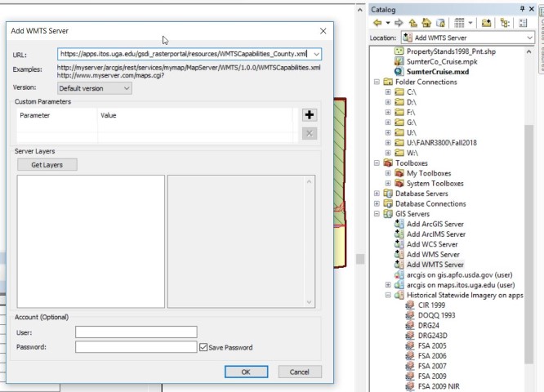Click the Back arrow in Catalog toolbar
Image resolution: width=544 pixels, height=392 pixels.
[x=377, y=23]
